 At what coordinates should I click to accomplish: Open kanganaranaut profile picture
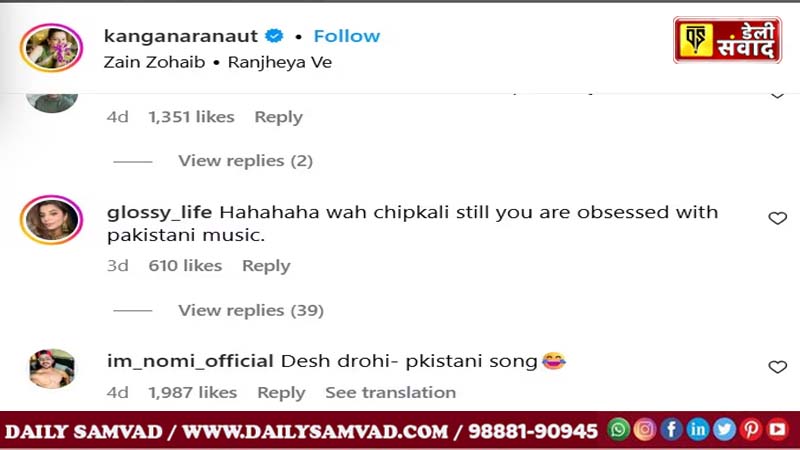(52, 47)
